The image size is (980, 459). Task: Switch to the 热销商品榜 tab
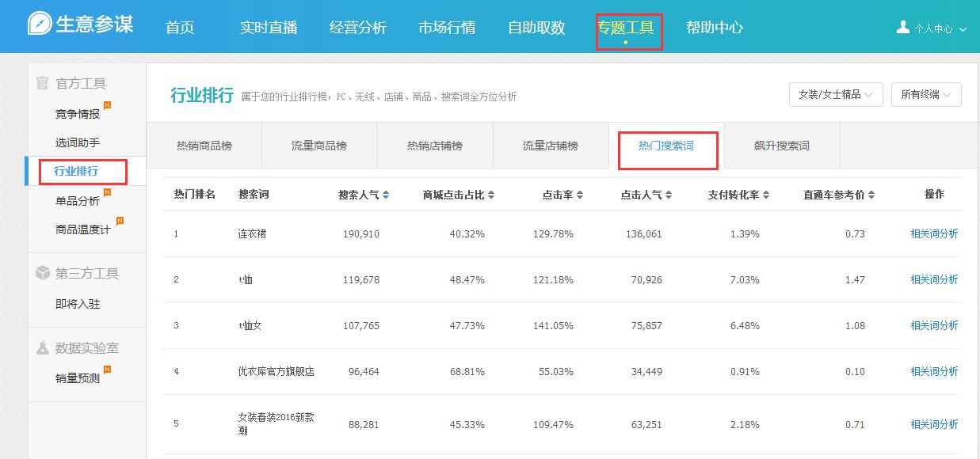pyautogui.click(x=204, y=146)
